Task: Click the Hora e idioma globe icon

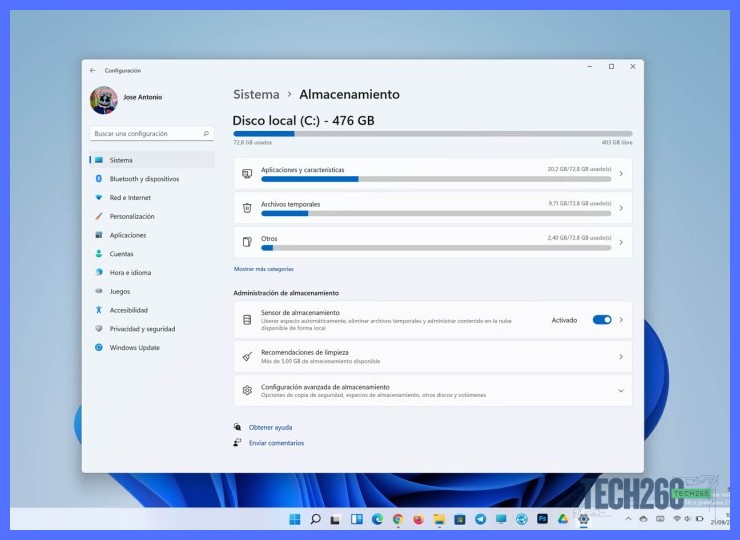Action: (x=99, y=272)
